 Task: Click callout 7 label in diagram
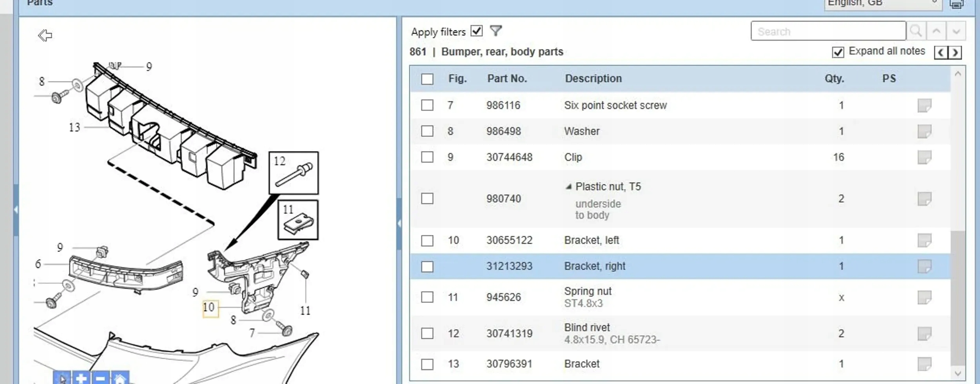[x=252, y=333]
